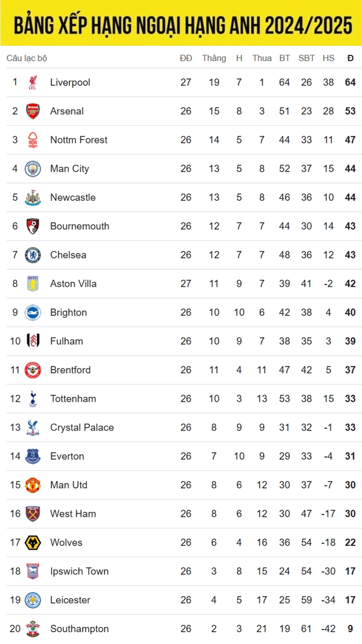Click the Wolves club crest
The width and height of the screenshot is (362, 644).
click(x=33, y=543)
